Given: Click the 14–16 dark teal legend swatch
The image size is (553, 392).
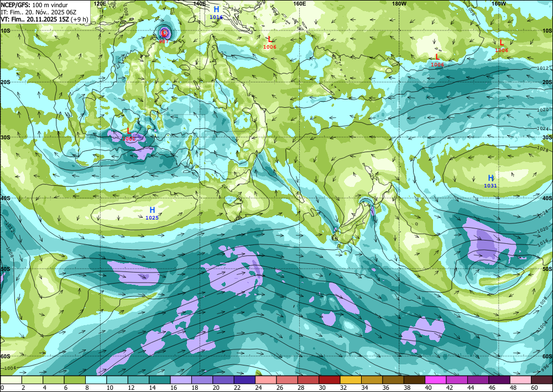Looking at the screenshot, I should tap(160, 380).
